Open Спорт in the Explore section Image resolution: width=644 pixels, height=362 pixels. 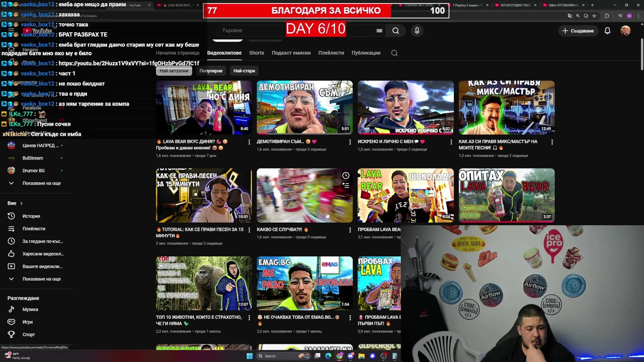pos(29,335)
